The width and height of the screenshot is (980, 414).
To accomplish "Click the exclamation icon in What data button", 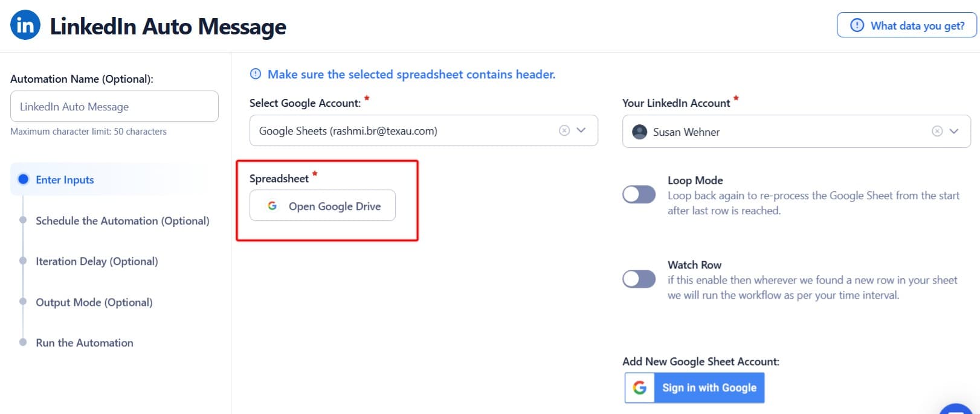I will (x=857, y=25).
